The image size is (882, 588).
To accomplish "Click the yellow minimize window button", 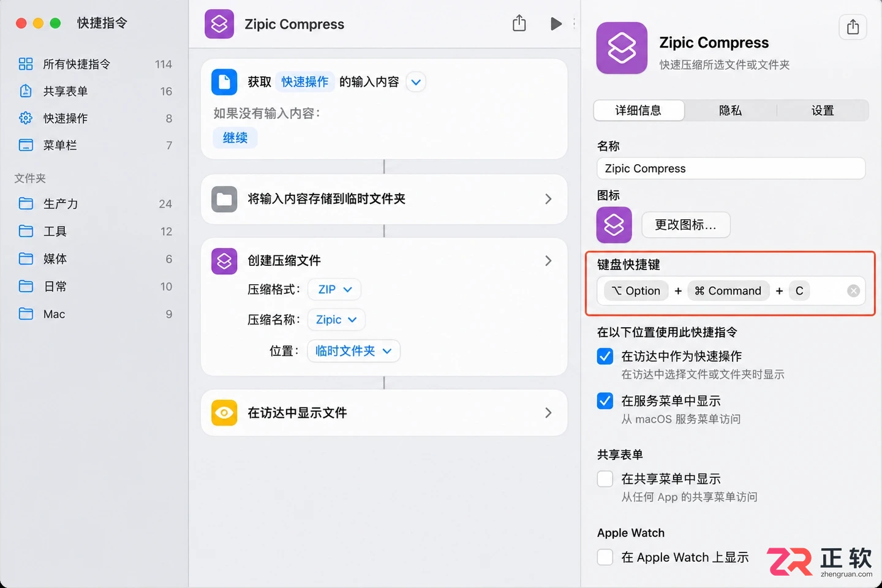I will tap(38, 23).
